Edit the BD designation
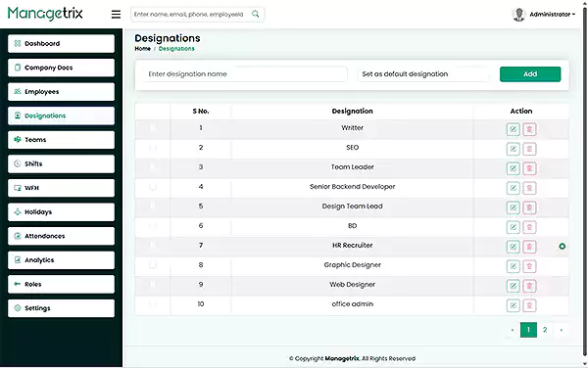Viewport: 588px width, 368px height. [513, 227]
